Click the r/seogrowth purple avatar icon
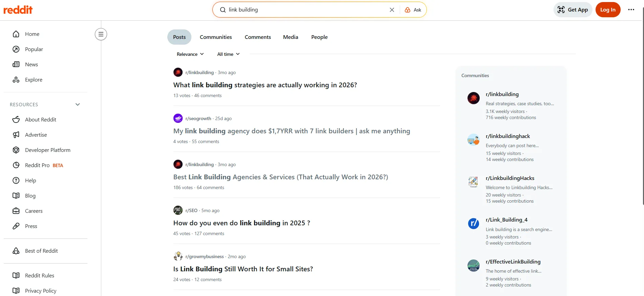 178,118
